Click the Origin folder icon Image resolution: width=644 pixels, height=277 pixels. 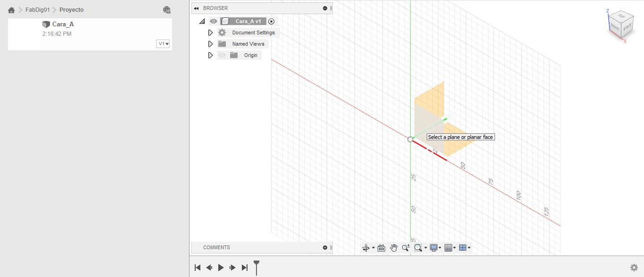pyautogui.click(x=234, y=55)
